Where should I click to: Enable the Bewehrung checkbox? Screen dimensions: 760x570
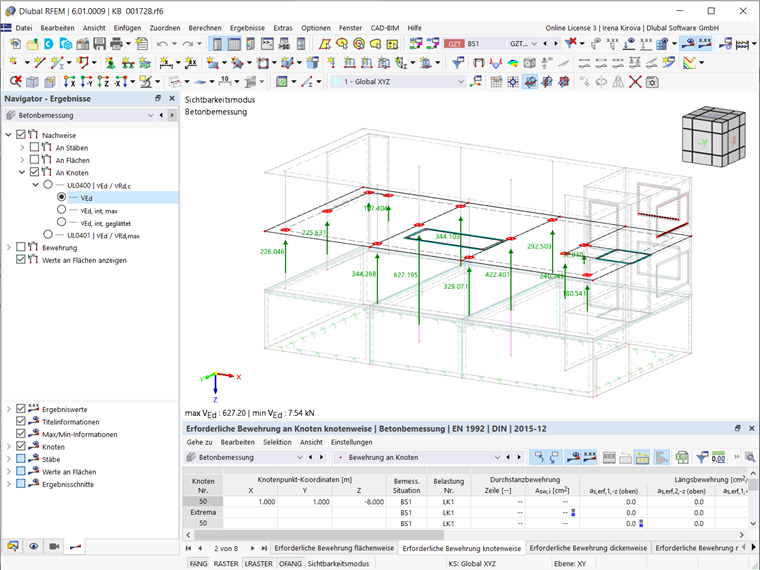pyautogui.click(x=21, y=247)
